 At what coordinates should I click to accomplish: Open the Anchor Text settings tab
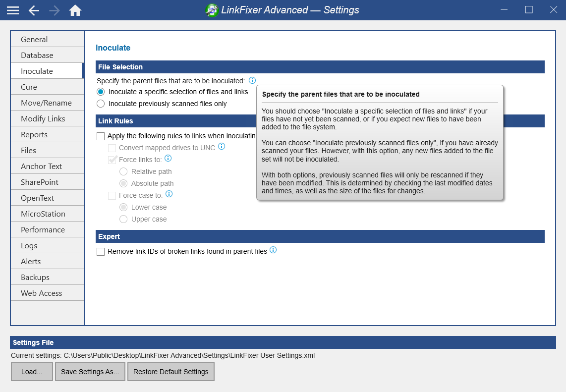pos(48,167)
